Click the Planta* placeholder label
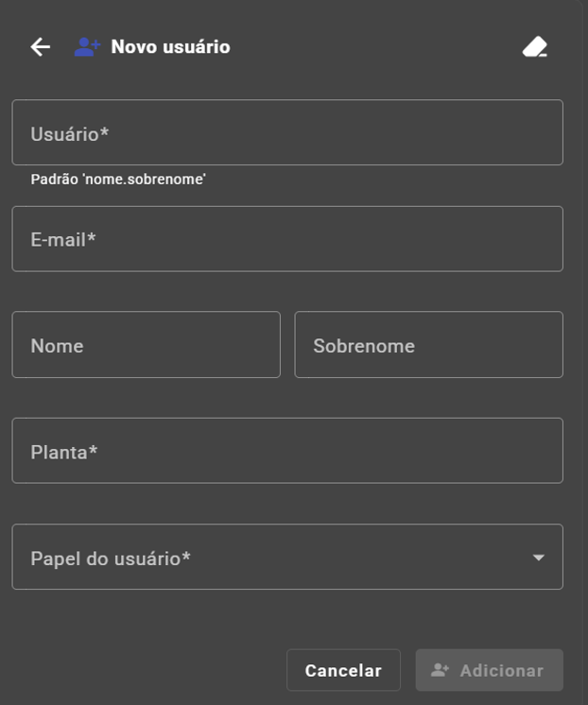Viewport: 588px width, 705px height. pos(64,453)
